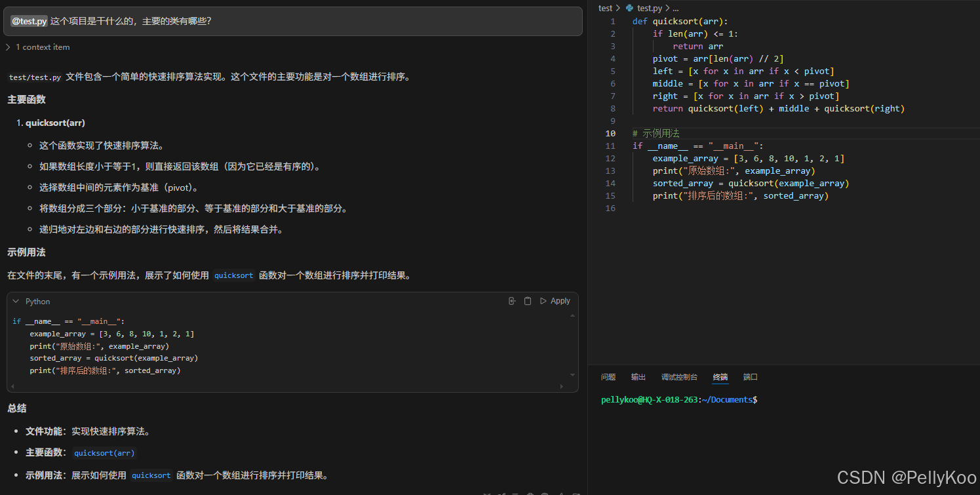980x495 pixels.
Task: Click bullet about 选择数组中间的元素作为基准
Action: tap(119, 188)
